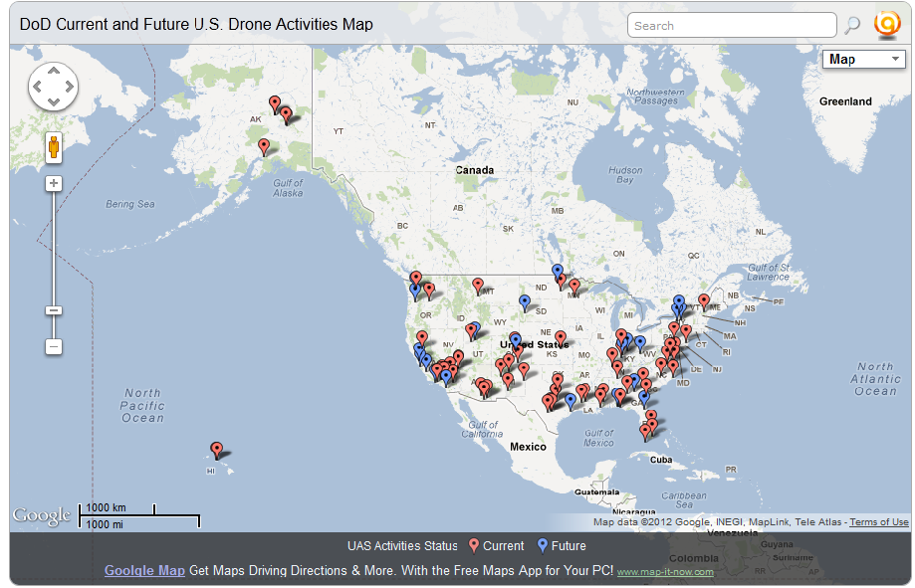Click the leftmost red marker in northern Alaska
The width and height of the screenshot is (915, 588).
tap(274, 103)
